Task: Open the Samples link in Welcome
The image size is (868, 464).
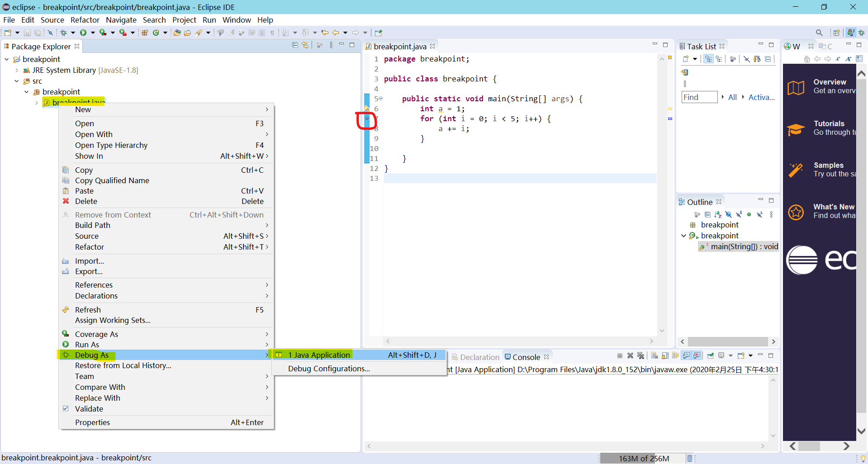Action: click(x=821, y=170)
